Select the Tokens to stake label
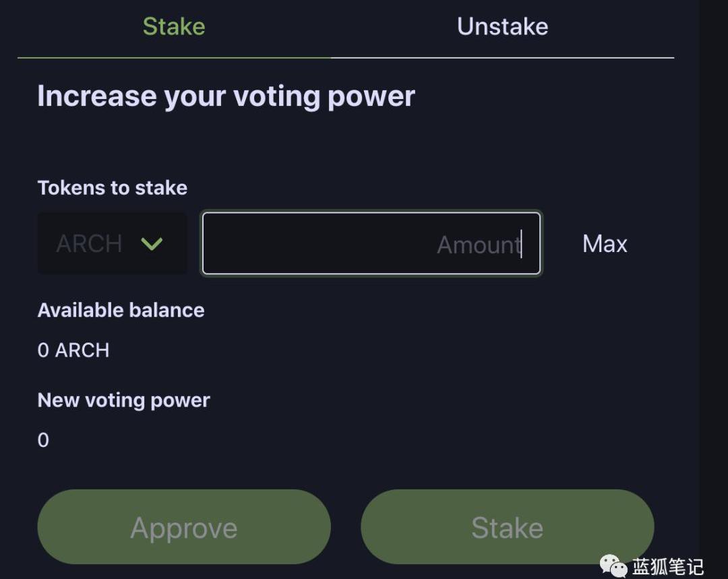Screen dimensions: 728x579 click(x=113, y=187)
